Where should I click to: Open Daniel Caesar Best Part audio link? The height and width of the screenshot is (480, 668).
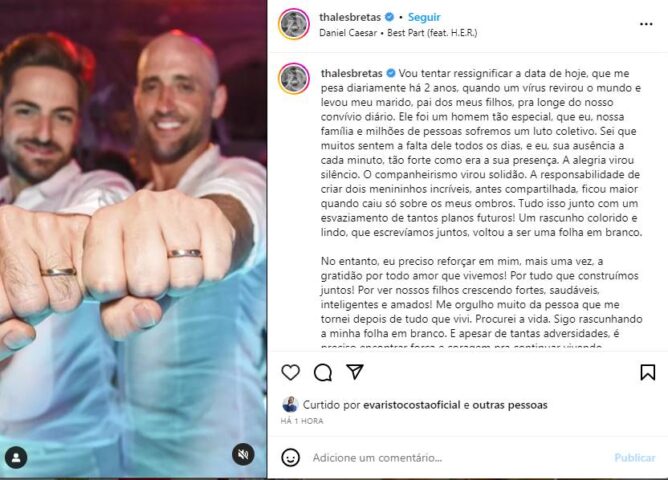pyautogui.click(x=398, y=33)
